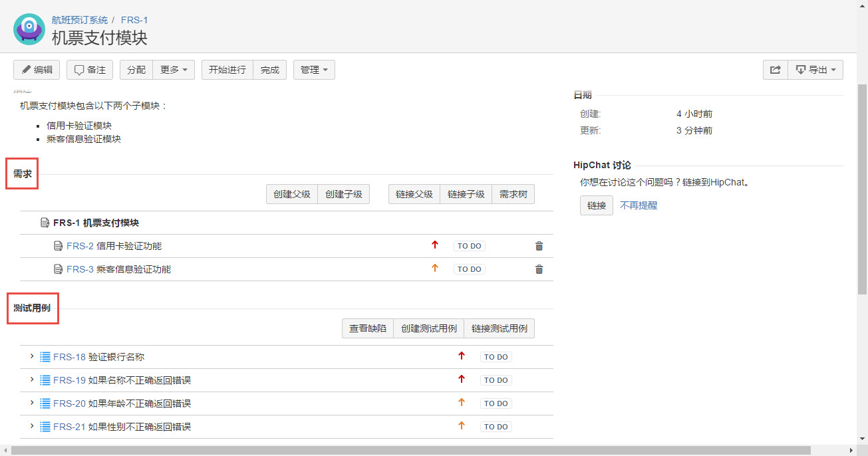Open the 更多 dropdown menu

tap(174, 70)
